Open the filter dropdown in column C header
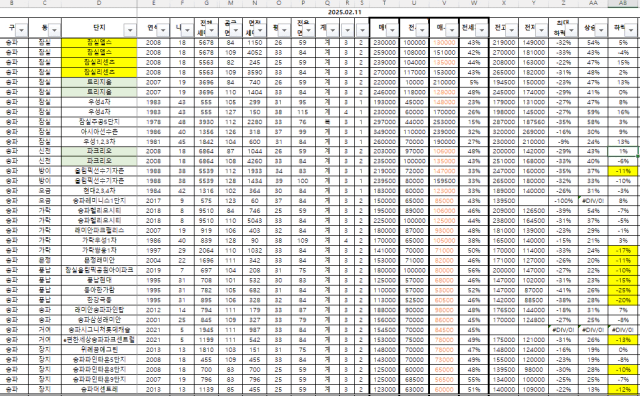The width and height of the screenshot is (640, 396). (x=54, y=30)
